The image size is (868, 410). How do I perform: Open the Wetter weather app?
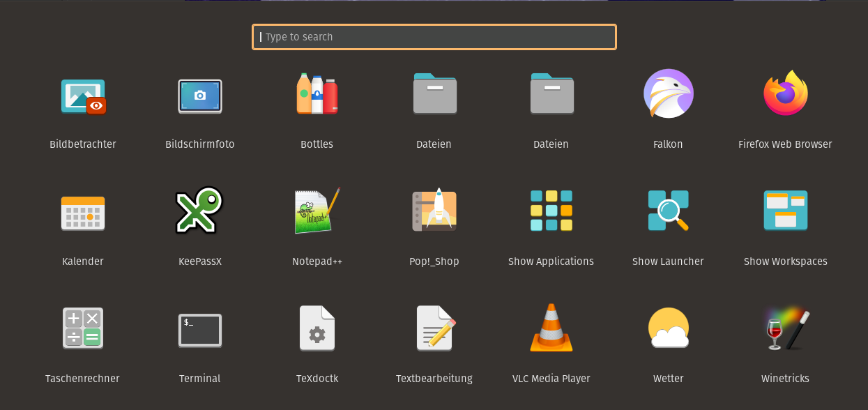click(x=668, y=328)
